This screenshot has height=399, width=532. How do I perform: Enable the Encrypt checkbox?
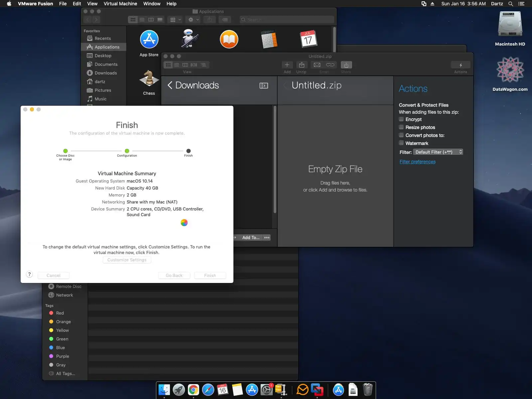click(401, 119)
